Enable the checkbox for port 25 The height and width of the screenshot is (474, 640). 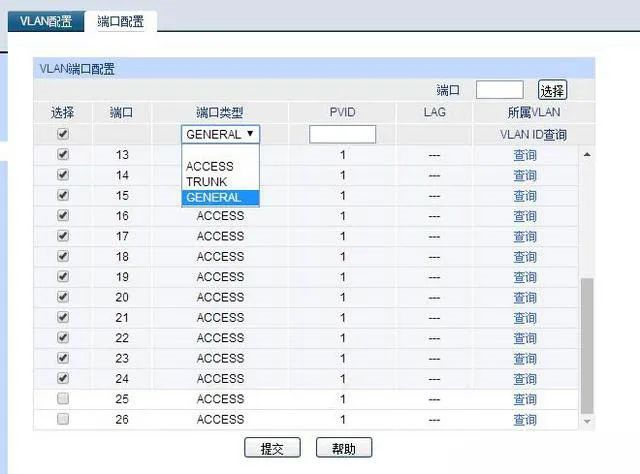pos(63,399)
